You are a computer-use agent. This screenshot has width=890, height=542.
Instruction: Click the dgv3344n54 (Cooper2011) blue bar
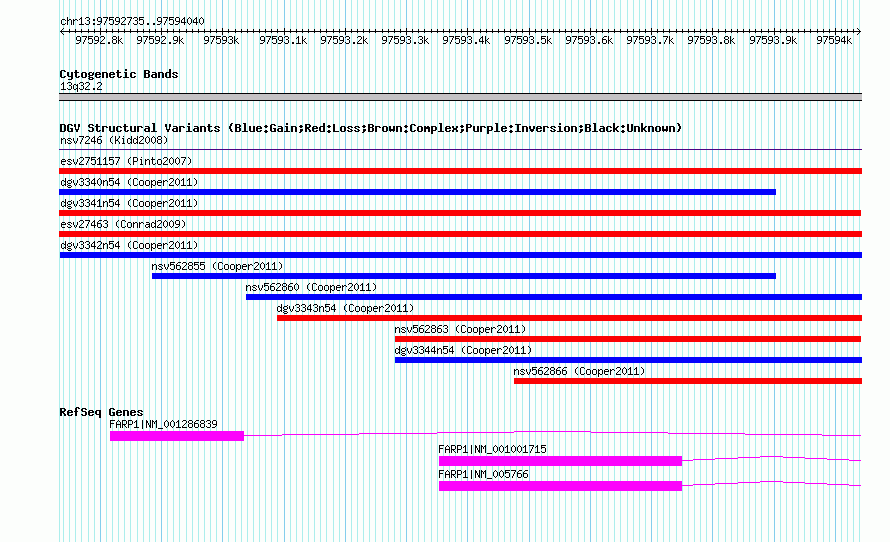coord(628,360)
